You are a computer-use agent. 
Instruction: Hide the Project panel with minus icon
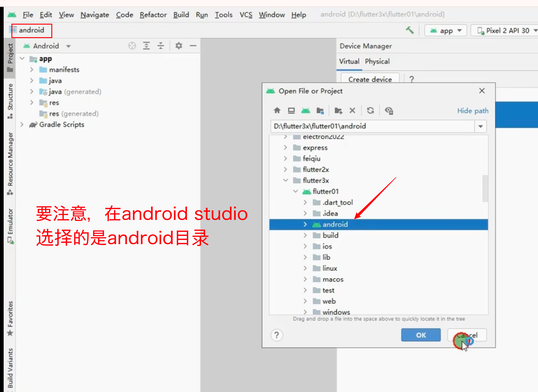(x=193, y=46)
